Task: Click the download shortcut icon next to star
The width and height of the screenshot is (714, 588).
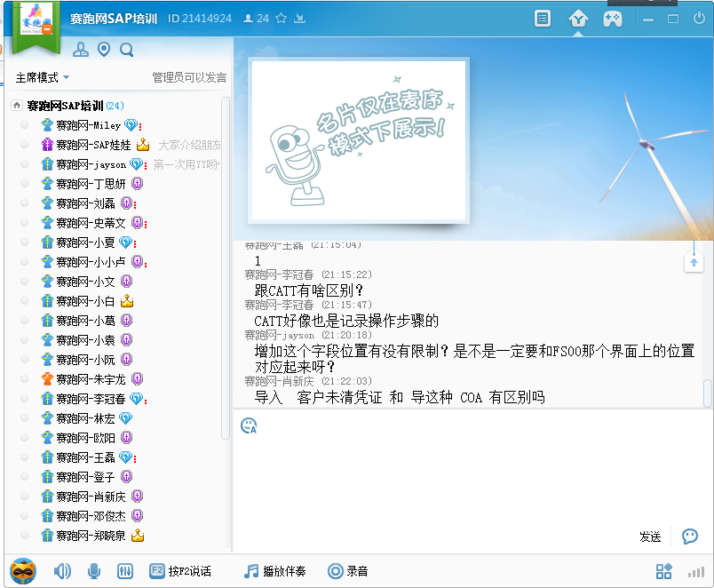Action: click(299, 19)
